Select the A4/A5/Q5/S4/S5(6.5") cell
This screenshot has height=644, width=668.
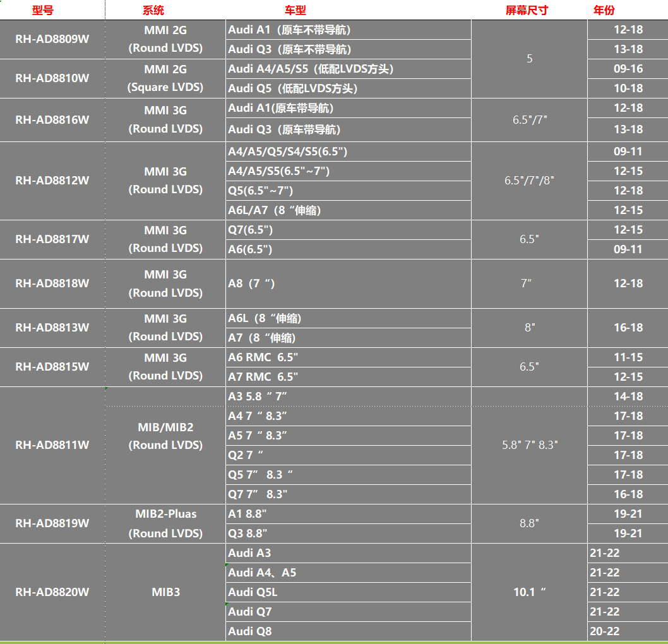pyautogui.click(x=349, y=152)
